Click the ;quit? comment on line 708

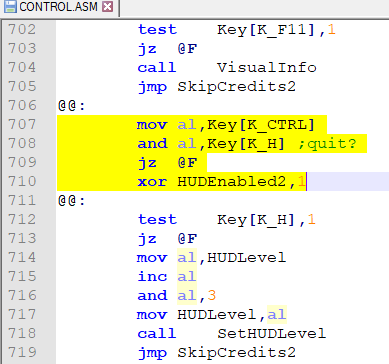click(327, 144)
